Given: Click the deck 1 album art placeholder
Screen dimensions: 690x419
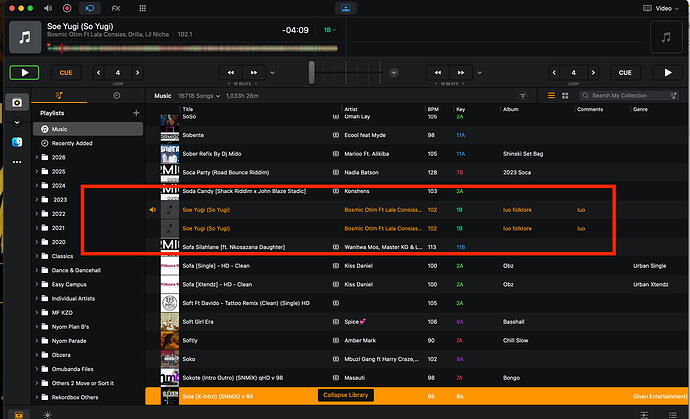Looking at the screenshot, I should click(x=25, y=37).
